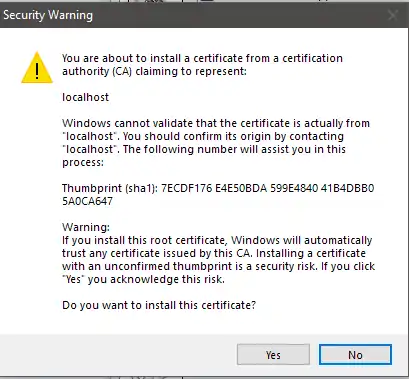
Task: Select thumbprint segment E4E50BDA
Action: 241,188
